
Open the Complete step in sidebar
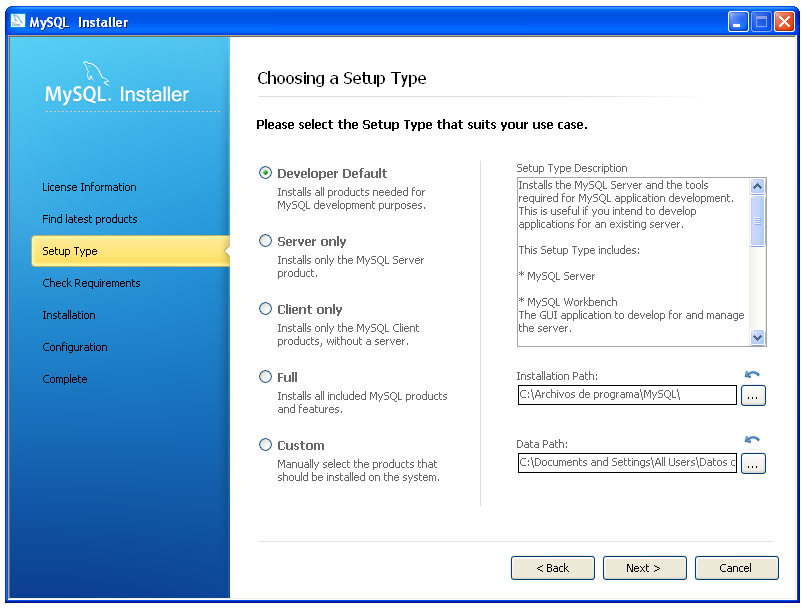[x=65, y=379]
